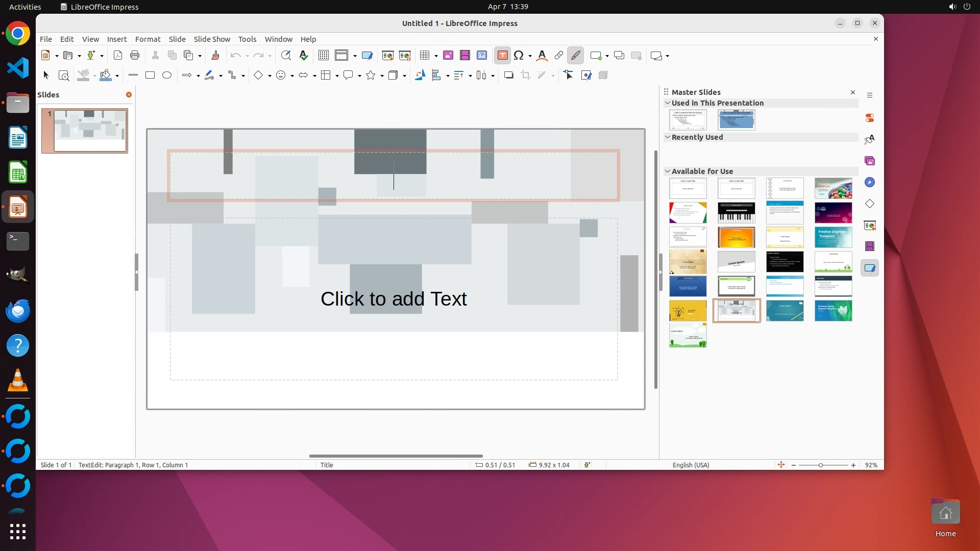Screen dimensions: 980x551
Task: Select the Rectangle shape tool
Action: [150, 76]
